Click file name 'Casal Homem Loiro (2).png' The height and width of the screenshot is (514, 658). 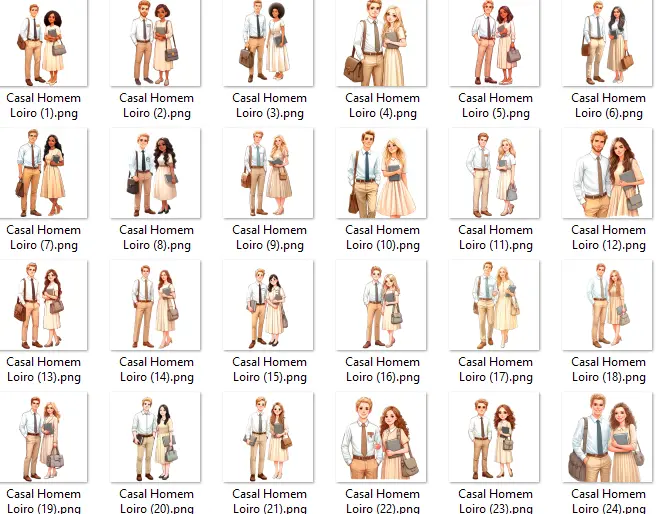click(x=157, y=105)
